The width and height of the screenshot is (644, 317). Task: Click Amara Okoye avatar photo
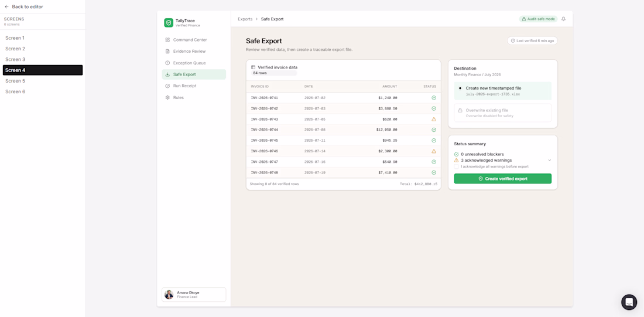[x=169, y=294]
